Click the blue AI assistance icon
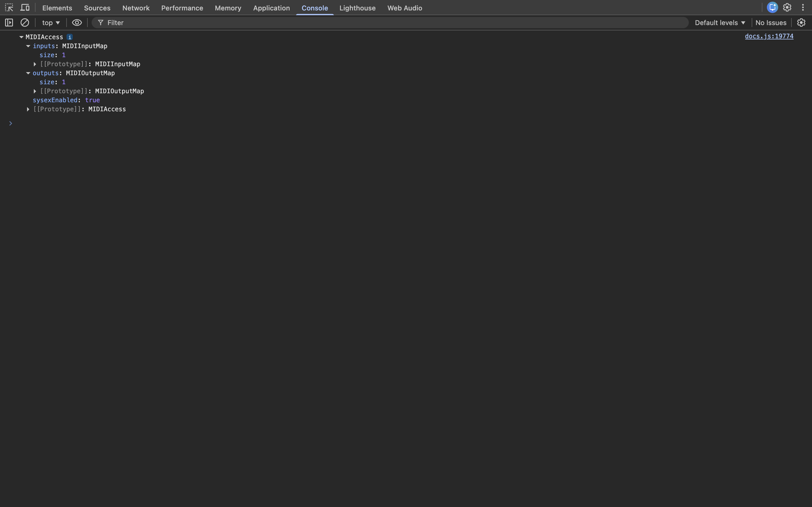The width and height of the screenshot is (812, 507). click(x=772, y=7)
